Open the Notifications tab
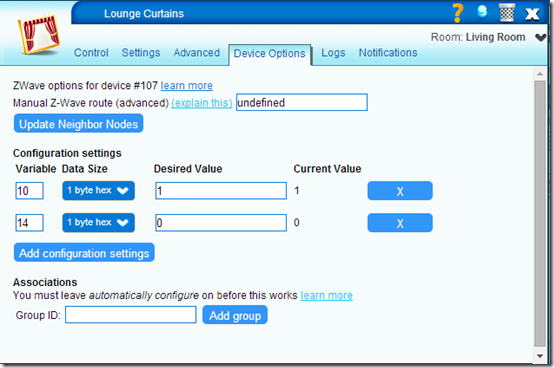 (x=388, y=53)
